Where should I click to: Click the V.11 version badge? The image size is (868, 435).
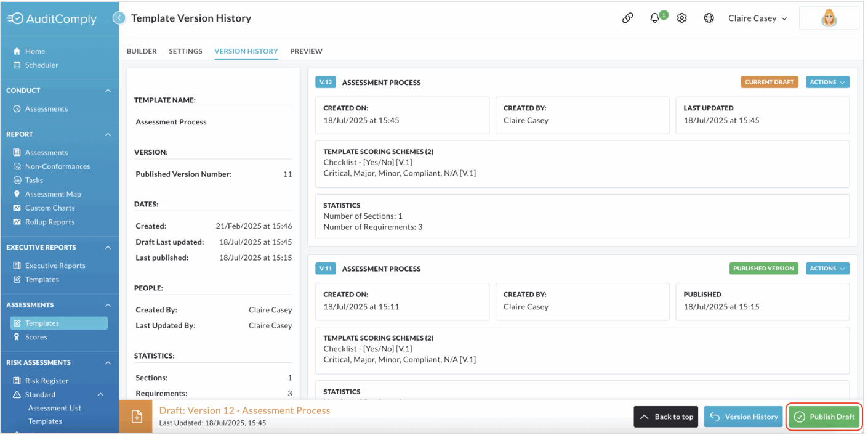point(325,269)
